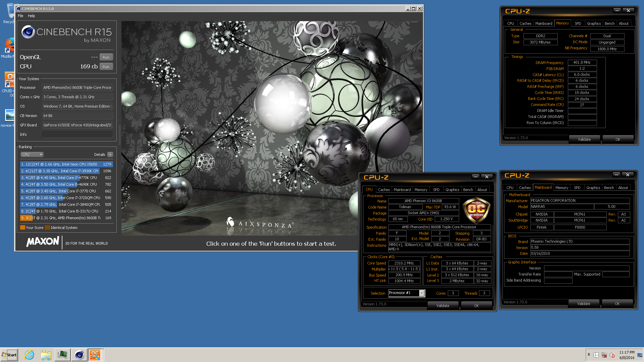Click OK in CPU-Z CPU window

tap(476, 306)
